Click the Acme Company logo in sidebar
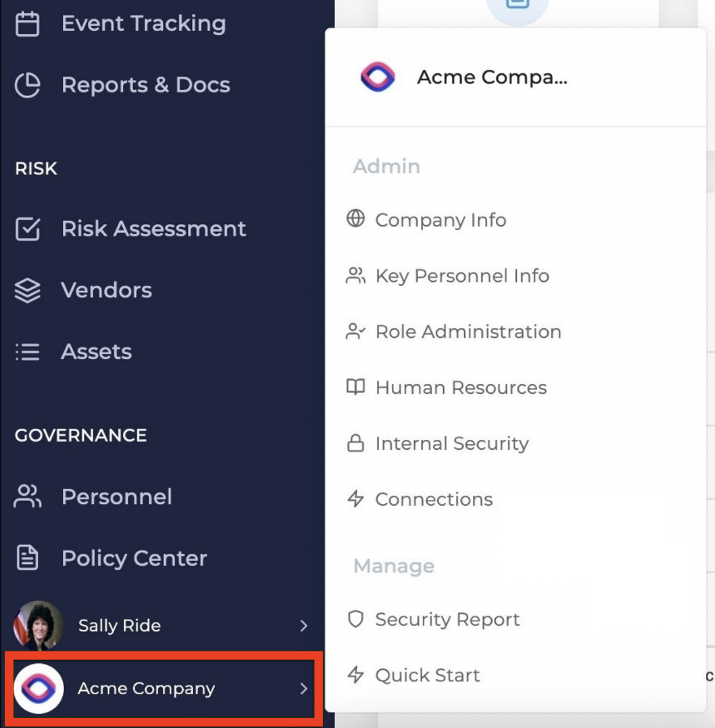This screenshot has height=728, width=715. [x=38, y=689]
